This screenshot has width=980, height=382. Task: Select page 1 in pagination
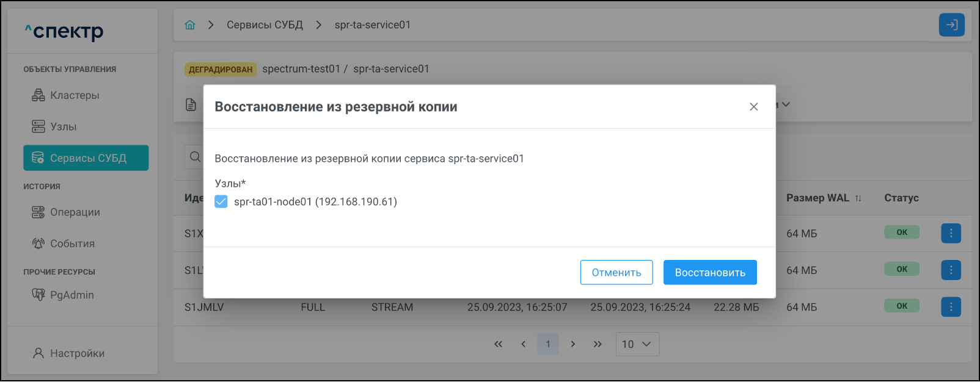point(548,344)
